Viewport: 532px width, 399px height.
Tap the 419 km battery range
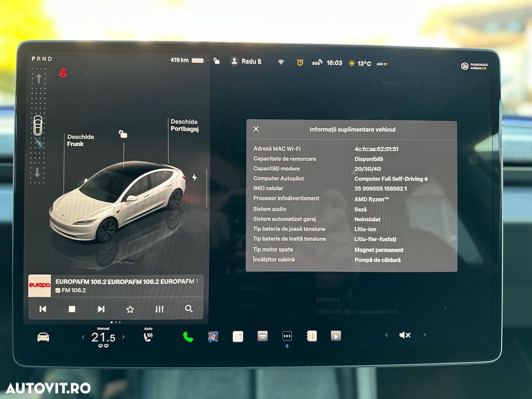179,60
